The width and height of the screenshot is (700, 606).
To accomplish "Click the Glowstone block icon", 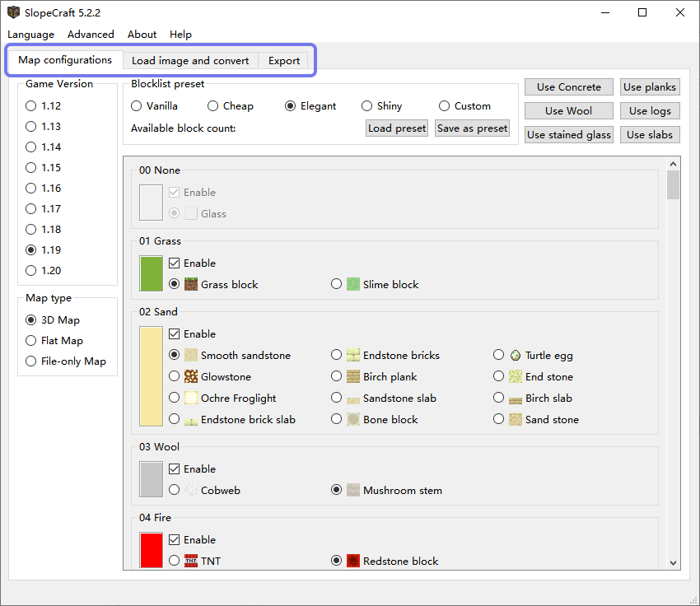I will coord(191,376).
